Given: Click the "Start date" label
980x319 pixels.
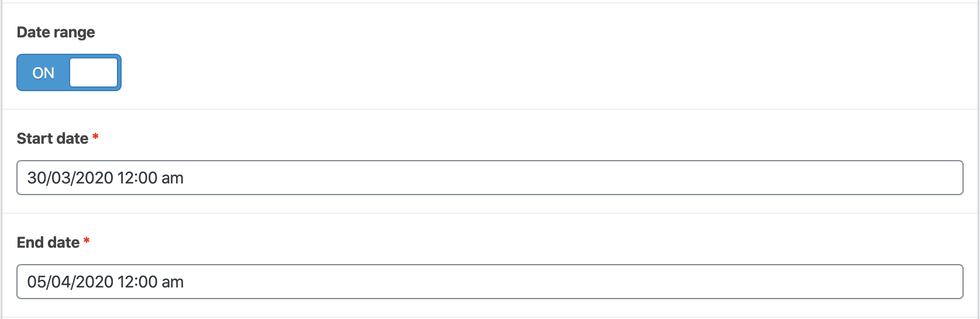Looking at the screenshot, I should click(53, 138).
